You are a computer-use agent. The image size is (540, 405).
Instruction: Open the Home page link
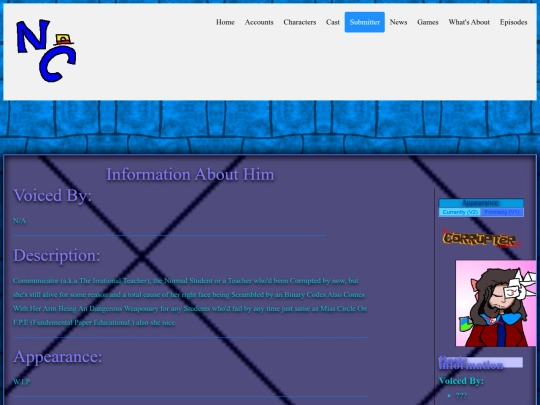[225, 22]
